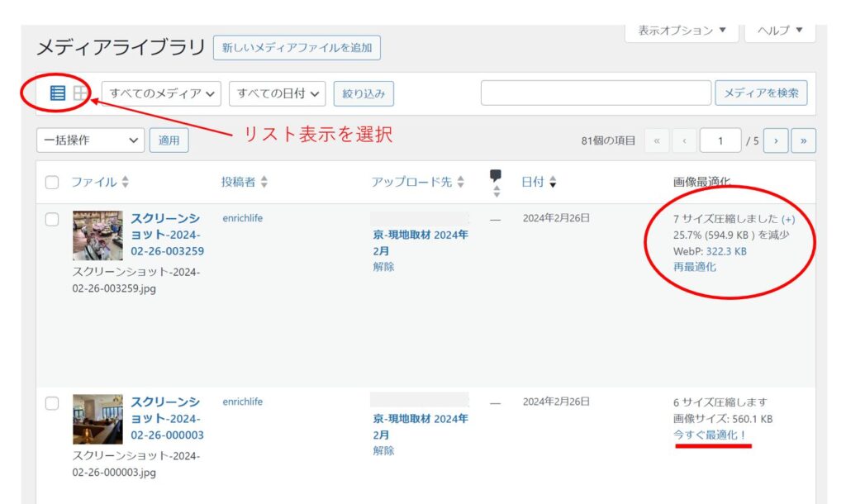846x504 pixels.
Task: Tick the select-all checkbox in header
Action: 52,183
